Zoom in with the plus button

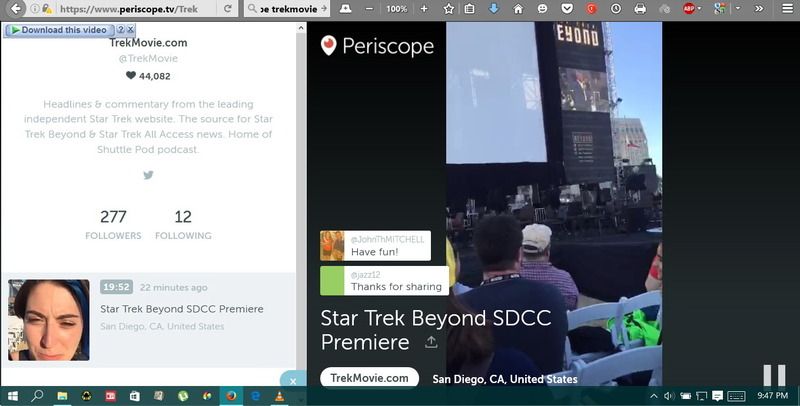[424, 9]
